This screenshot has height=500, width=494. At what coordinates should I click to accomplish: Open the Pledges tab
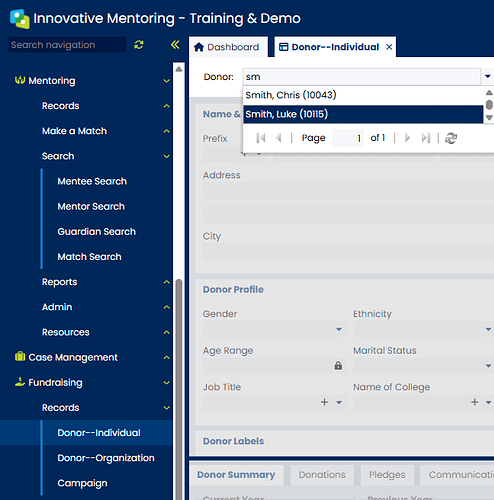pos(387,475)
